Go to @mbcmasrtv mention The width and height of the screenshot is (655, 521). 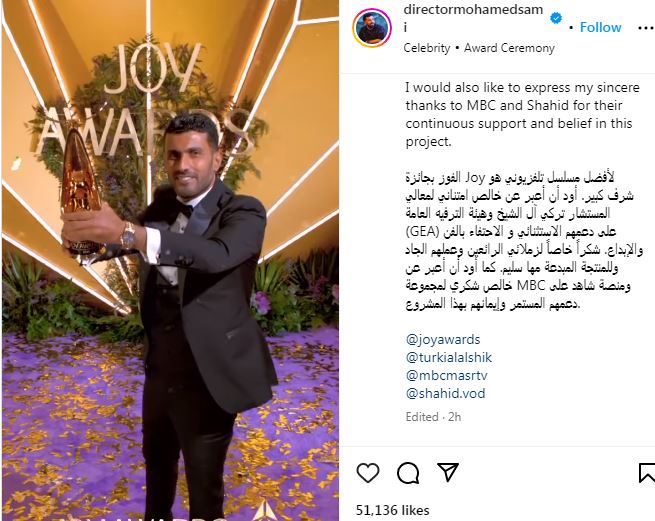[447, 375]
